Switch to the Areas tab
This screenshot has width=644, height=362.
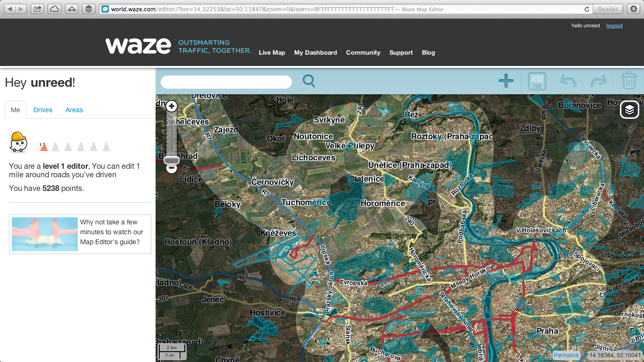coord(74,110)
